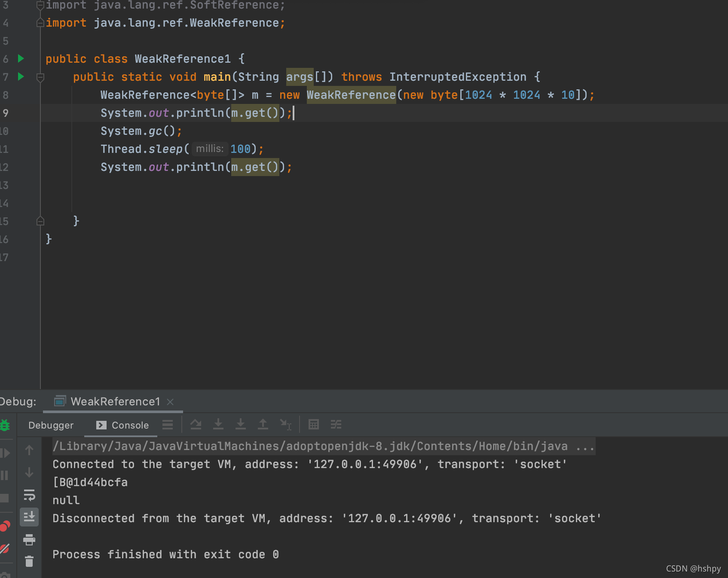Click the Trace Current Stream Chain icon
Viewport: 728px width, 578px height.
[x=336, y=425]
